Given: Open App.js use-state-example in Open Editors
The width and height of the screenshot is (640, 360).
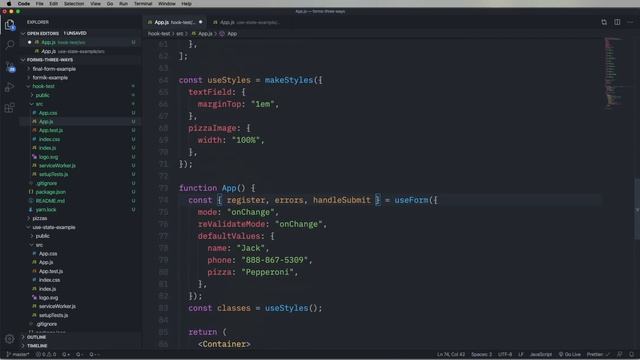Looking at the screenshot, I should point(80,51).
